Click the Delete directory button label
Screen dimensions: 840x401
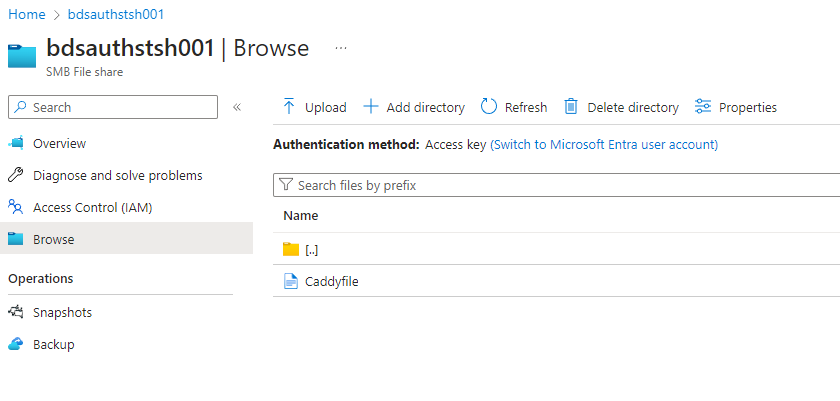633,107
